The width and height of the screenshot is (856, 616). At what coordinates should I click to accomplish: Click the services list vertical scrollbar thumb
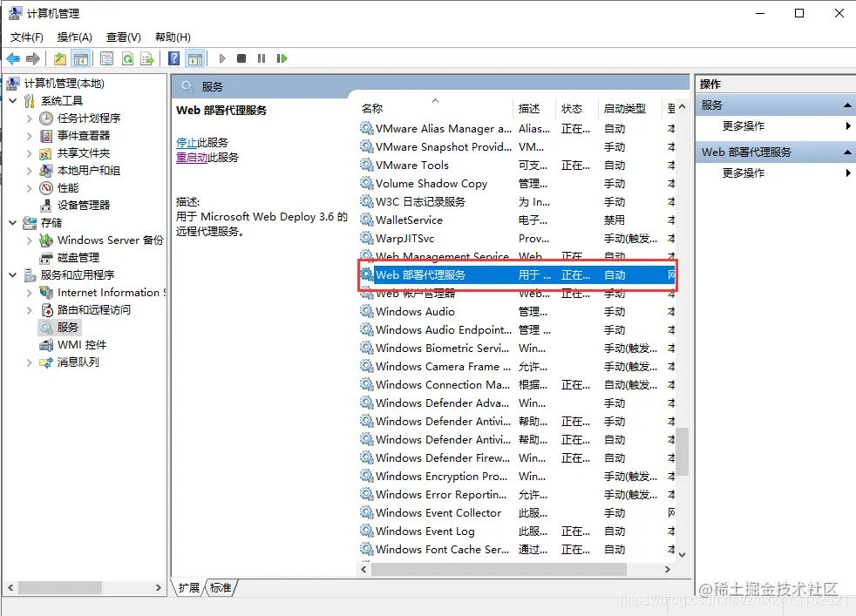682,452
